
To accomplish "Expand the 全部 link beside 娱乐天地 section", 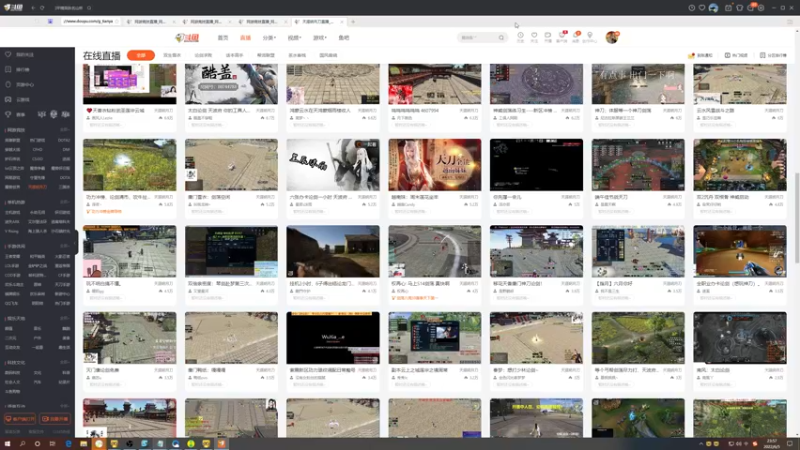I will click(64, 318).
